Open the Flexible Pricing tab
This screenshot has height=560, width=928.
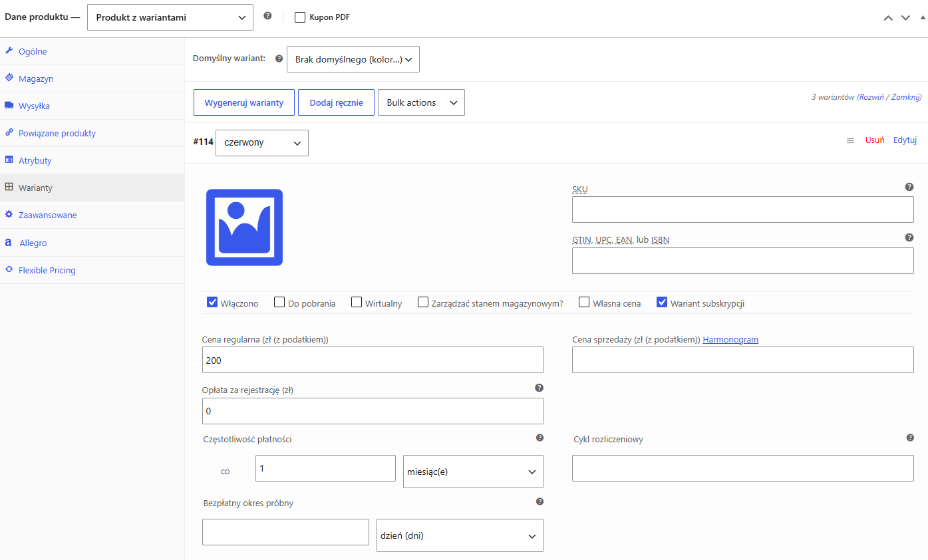pyautogui.click(x=92, y=270)
